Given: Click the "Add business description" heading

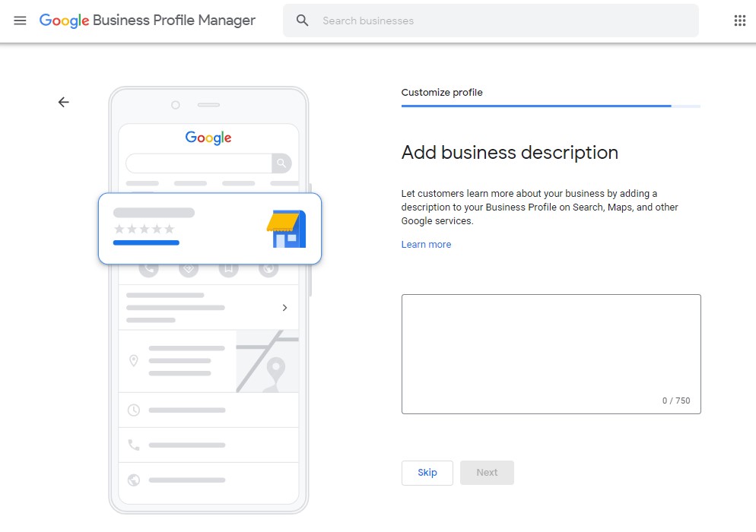Looking at the screenshot, I should (x=510, y=153).
